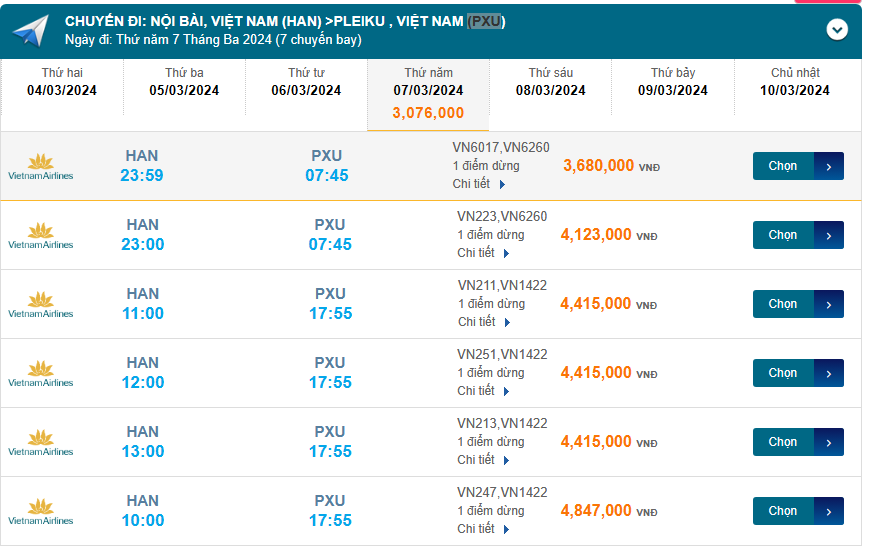The width and height of the screenshot is (871, 552).
Task: Open Chi tiết for flight VN247,VN1422
Action: coord(484,529)
